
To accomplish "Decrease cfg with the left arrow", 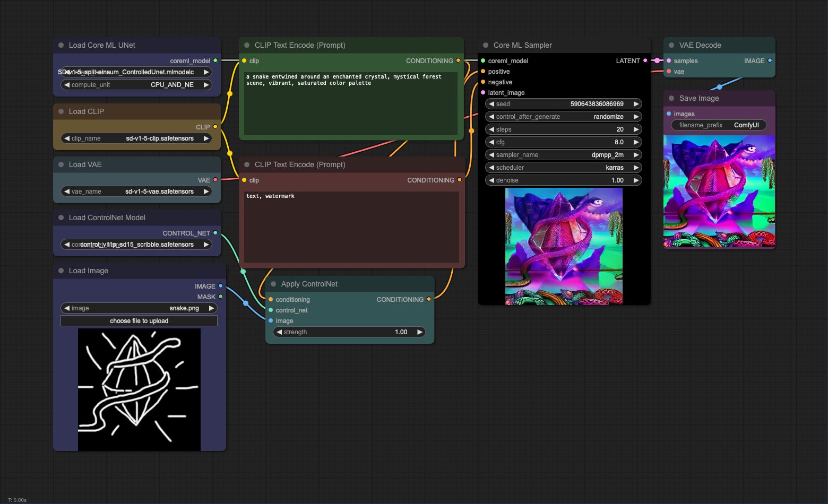I will tap(491, 142).
